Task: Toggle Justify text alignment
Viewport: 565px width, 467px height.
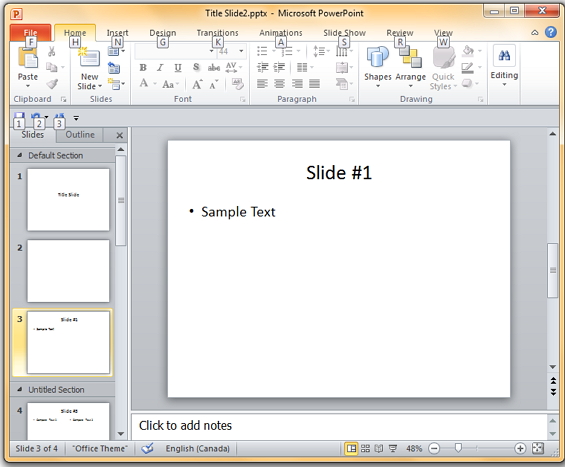Action: pos(314,84)
